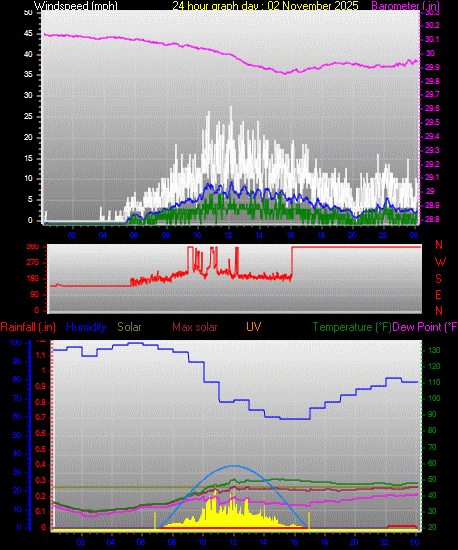458x550 pixels.
Task: Click the 'S' compass direction label
Action: (x=438, y=279)
